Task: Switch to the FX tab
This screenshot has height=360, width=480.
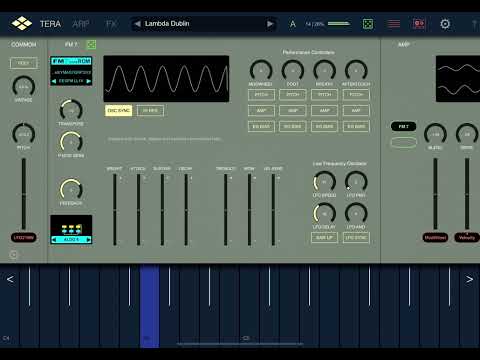Action: click(111, 24)
